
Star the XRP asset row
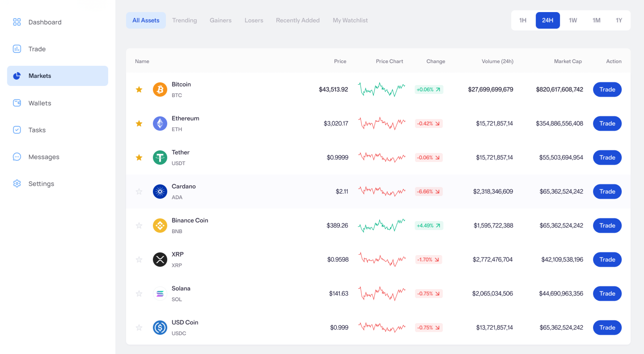click(x=139, y=260)
